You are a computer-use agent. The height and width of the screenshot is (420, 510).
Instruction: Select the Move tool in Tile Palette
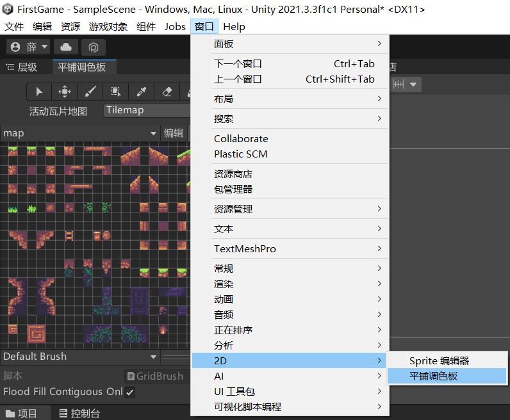[65, 92]
